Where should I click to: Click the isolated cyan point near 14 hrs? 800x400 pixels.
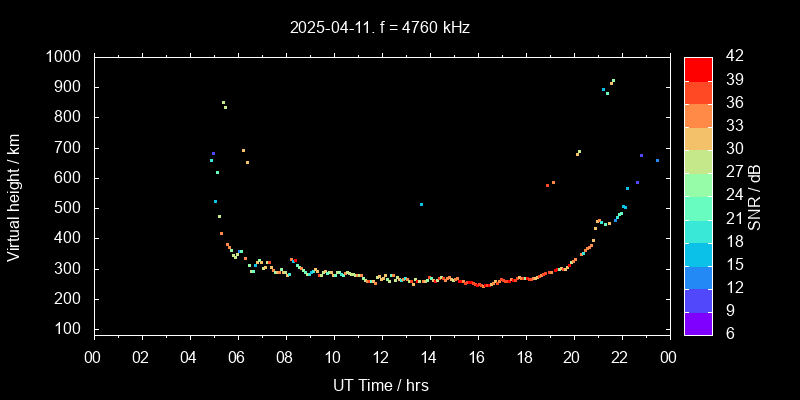421,204
